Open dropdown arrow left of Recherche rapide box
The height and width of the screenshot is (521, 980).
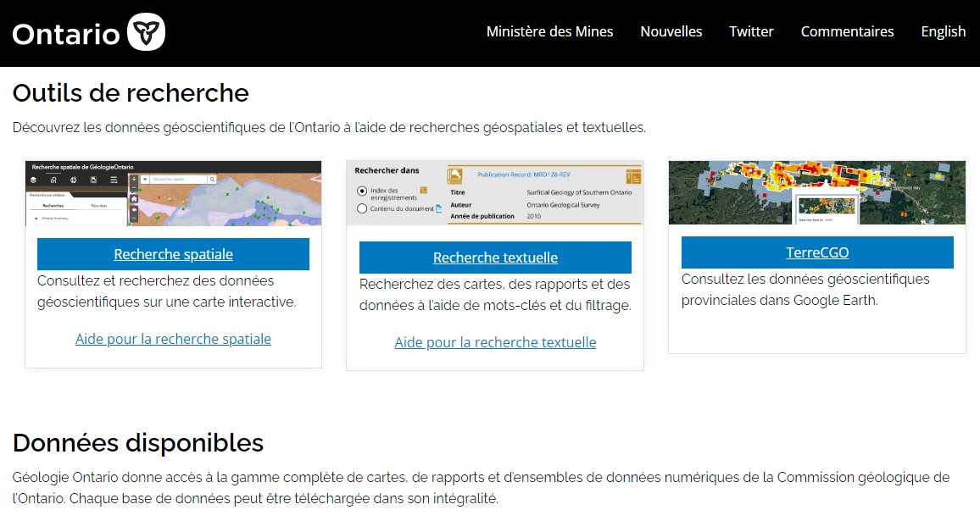[146, 180]
